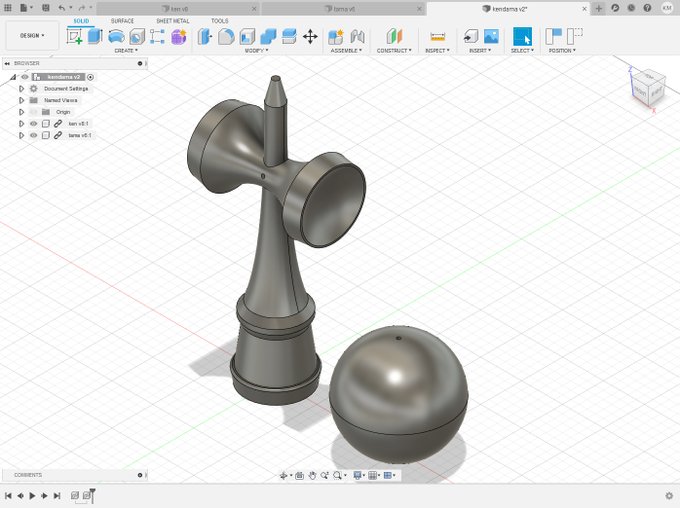Hide the ken v8:1 component
The width and height of the screenshot is (680, 508).
33,124
